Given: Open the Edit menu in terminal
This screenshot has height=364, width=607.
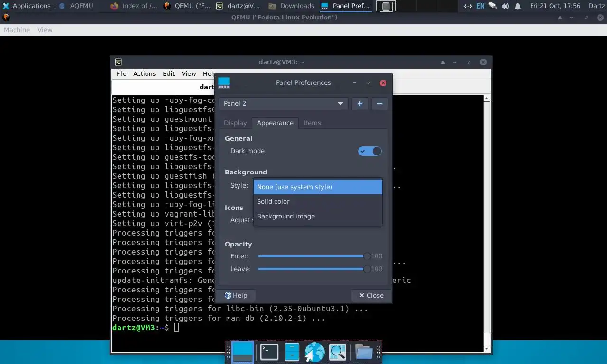Looking at the screenshot, I should 168,73.
